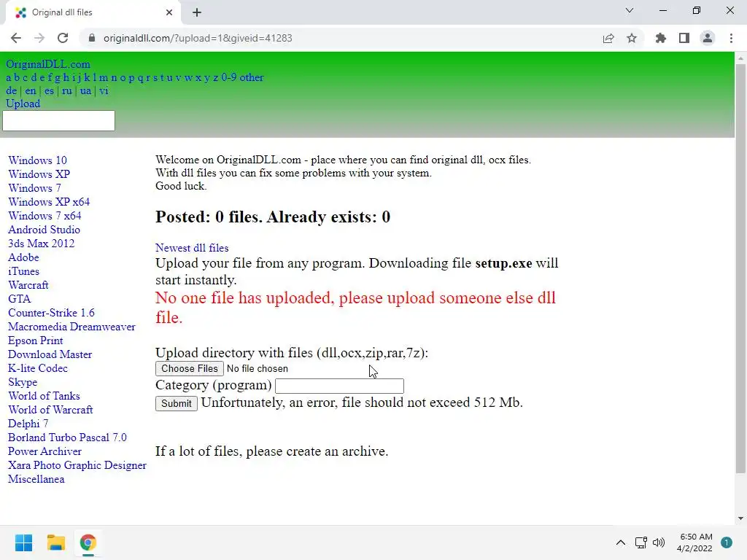Open the notification badge in the taskbar
Image resolution: width=747 pixels, height=560 pixels.
coord(727,542)
